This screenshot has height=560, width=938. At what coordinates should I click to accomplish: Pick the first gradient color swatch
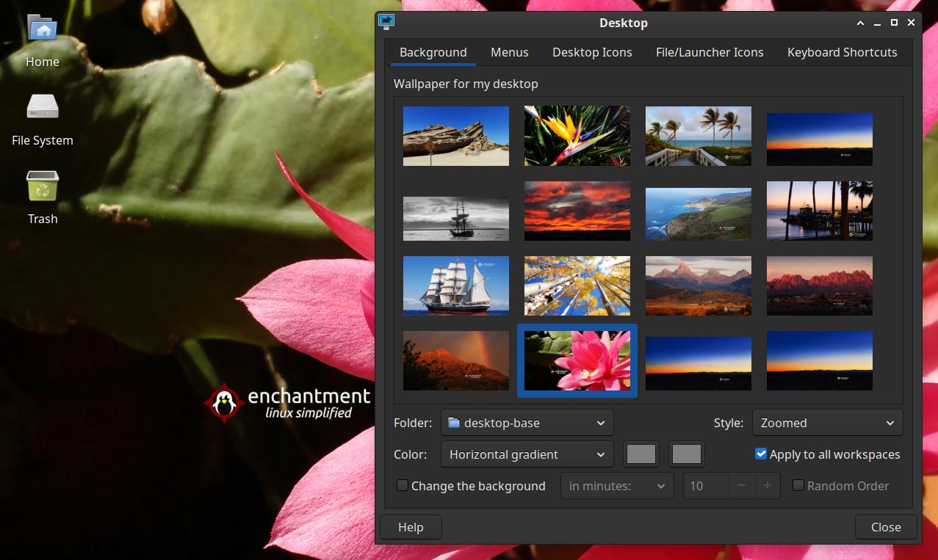pos(641,454)
